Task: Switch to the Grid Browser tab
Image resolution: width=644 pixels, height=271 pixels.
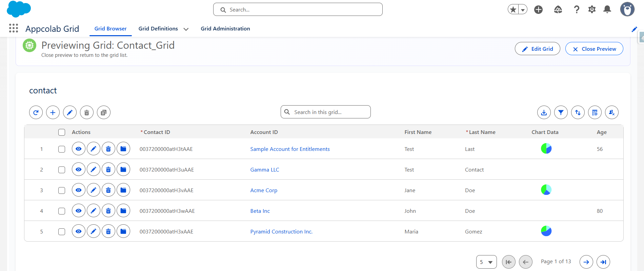Action: coord(110,29)
